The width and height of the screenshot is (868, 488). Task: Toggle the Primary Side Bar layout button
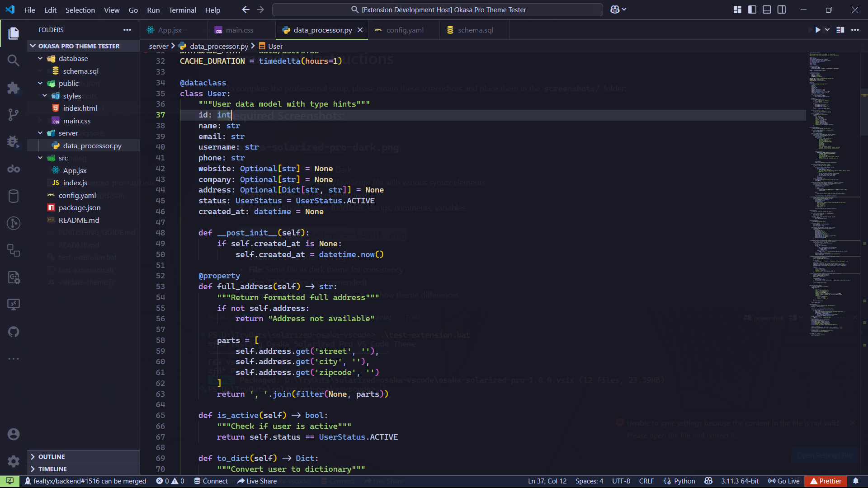click(x=752, y=9)
